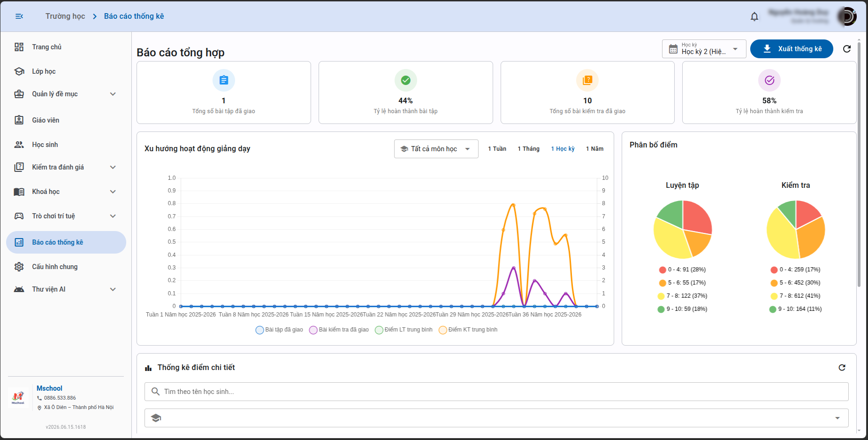Image resolution: width=868 pixels, height=440 pixels.
Task: Click purple check icon in 58% card
Action: [769, 80]
